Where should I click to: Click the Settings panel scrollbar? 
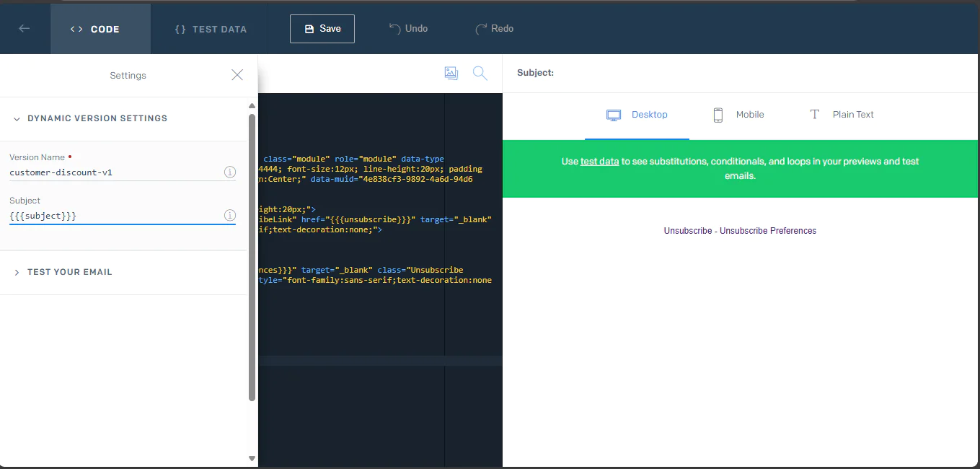[x=252, y=253]
